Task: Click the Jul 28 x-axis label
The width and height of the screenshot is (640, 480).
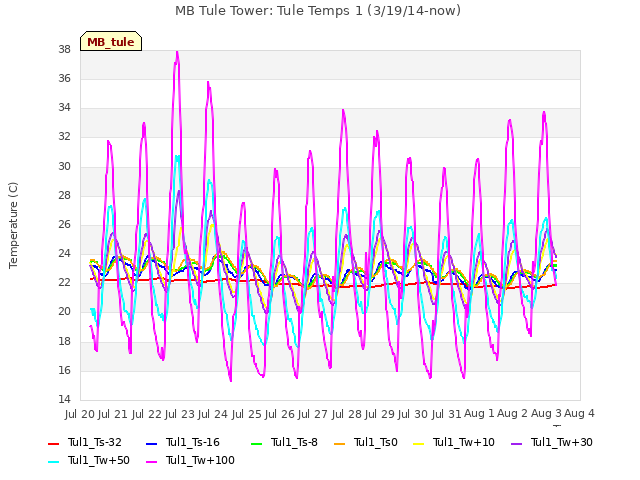Action: tap(347, 414)
